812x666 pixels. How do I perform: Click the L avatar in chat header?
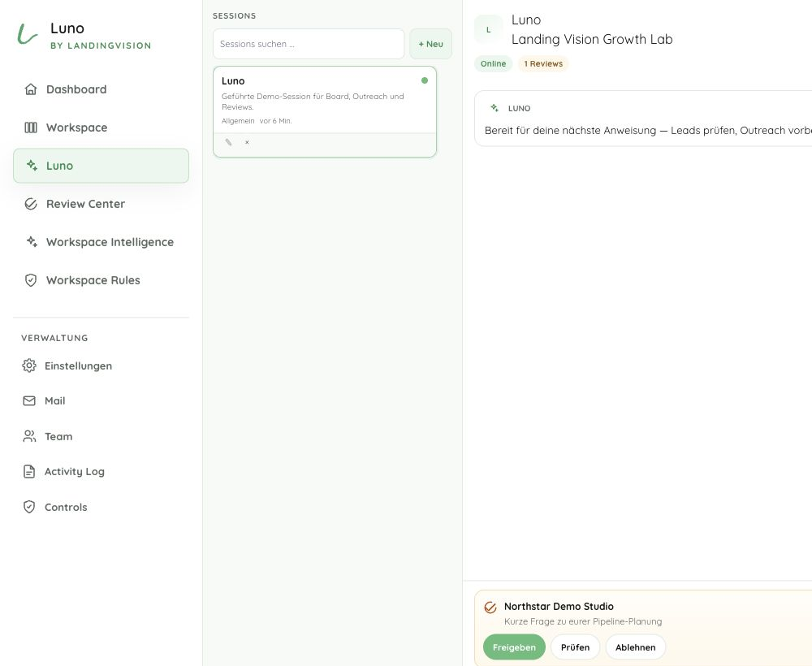[488, 29]
